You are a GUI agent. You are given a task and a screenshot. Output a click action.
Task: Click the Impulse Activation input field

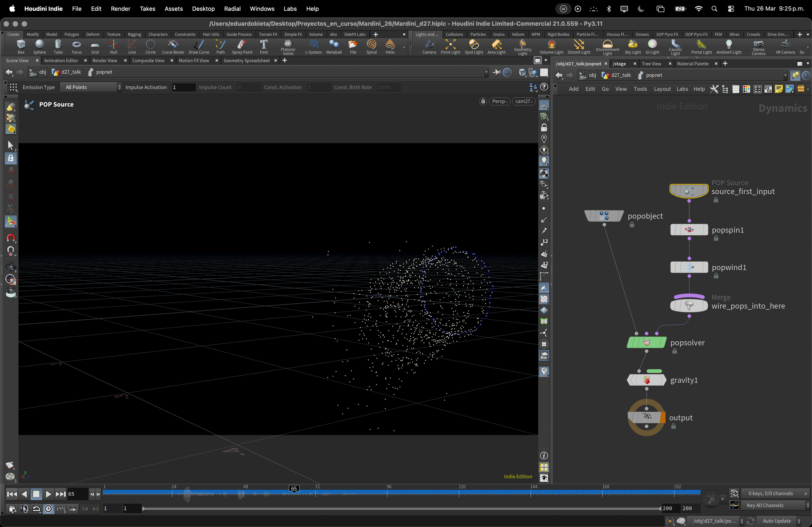pos(184,87)
